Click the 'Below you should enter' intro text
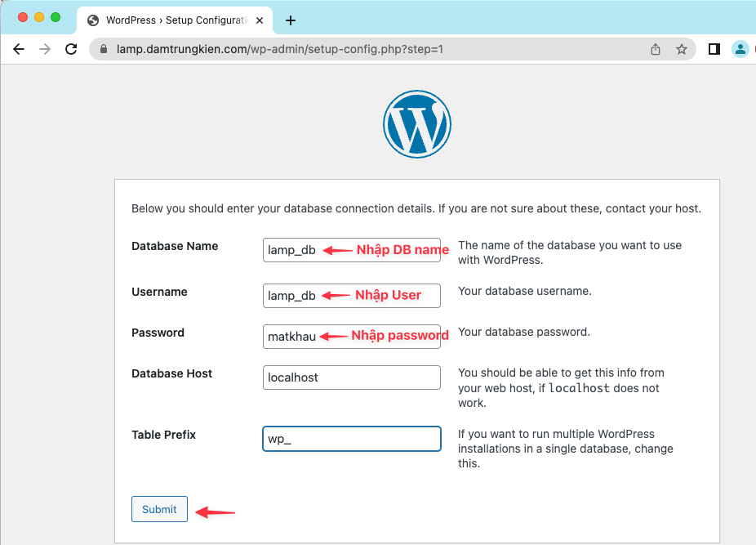The height and width of the screenshot is (545, 756). [x=416, y=208]
